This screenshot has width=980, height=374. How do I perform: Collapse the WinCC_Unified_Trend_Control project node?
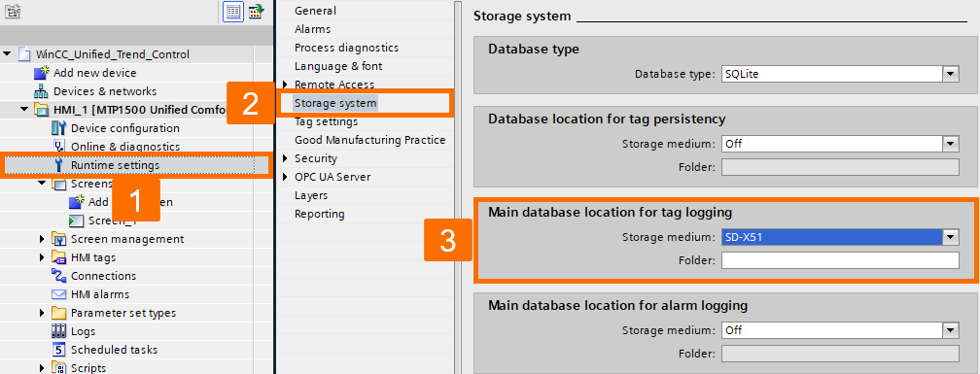coord(7,54)
